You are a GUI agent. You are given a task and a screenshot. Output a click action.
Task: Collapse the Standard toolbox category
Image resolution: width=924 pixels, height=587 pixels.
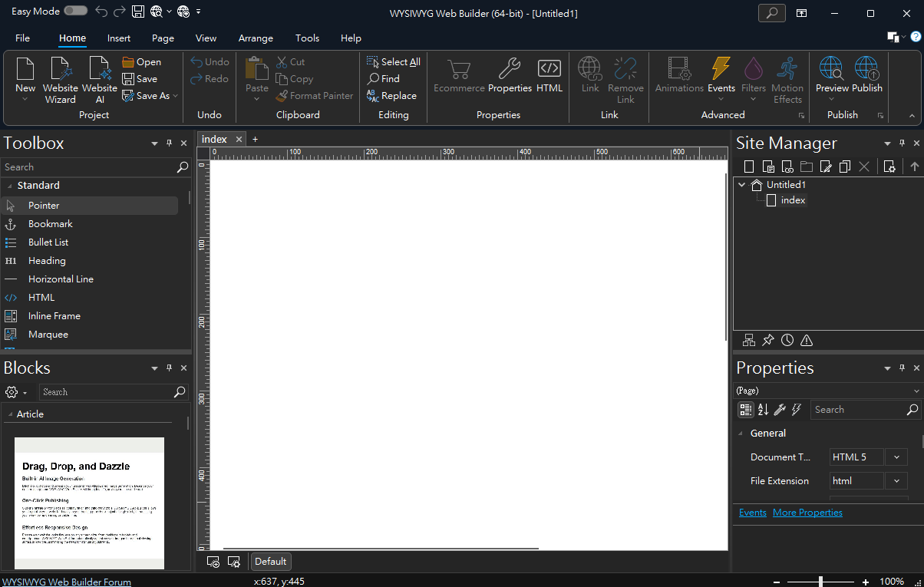click(x=11, y=186)
